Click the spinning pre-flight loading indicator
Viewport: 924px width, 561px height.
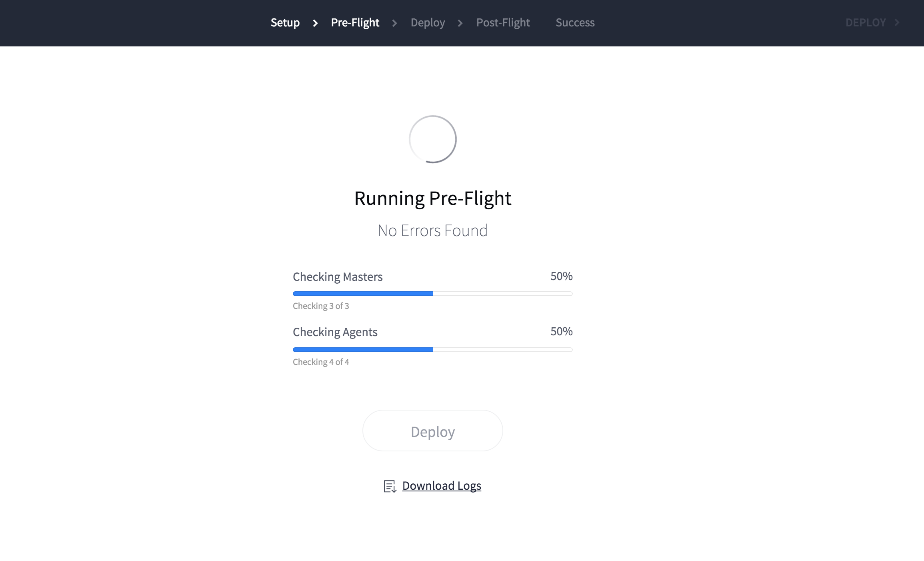(x=432, y=139)
